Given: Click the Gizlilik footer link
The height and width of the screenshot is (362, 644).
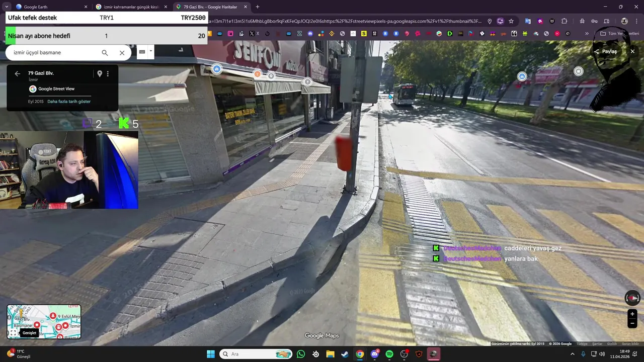Looking at the screenshot, I should coord(612,344).
